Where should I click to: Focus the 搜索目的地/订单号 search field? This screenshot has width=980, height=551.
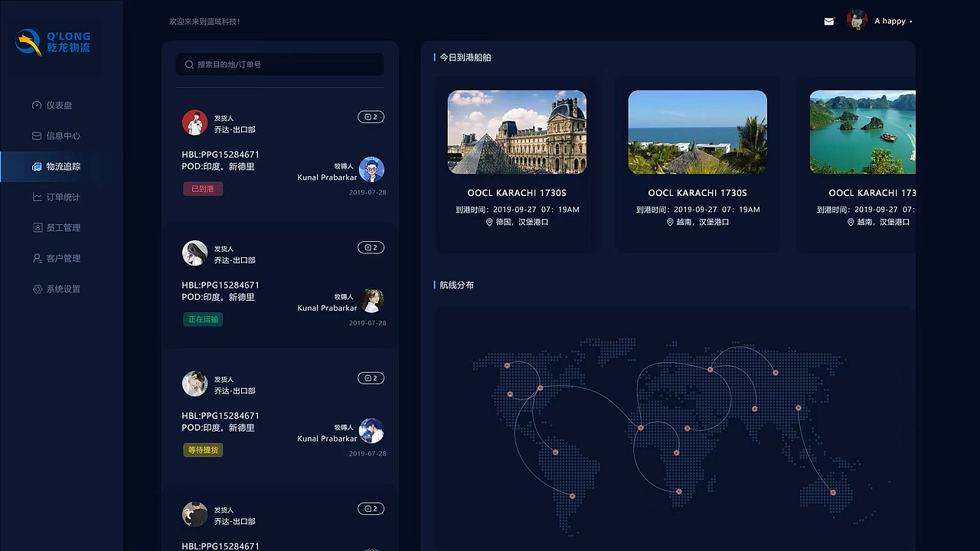[279, 64]
